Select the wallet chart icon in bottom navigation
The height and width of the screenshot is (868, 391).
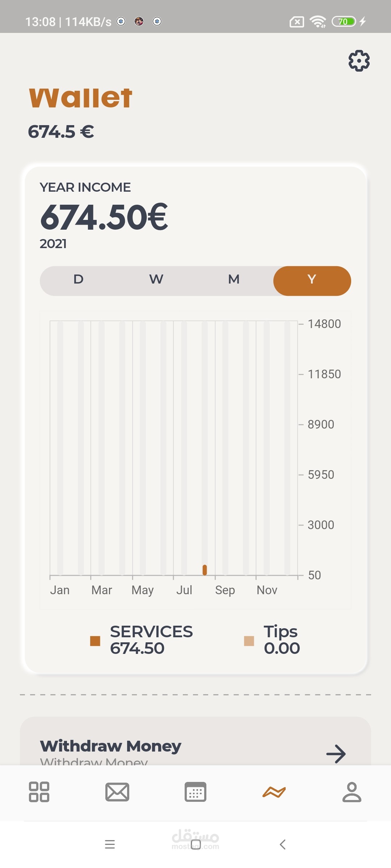pyautogui.click(x=274, y=792)
